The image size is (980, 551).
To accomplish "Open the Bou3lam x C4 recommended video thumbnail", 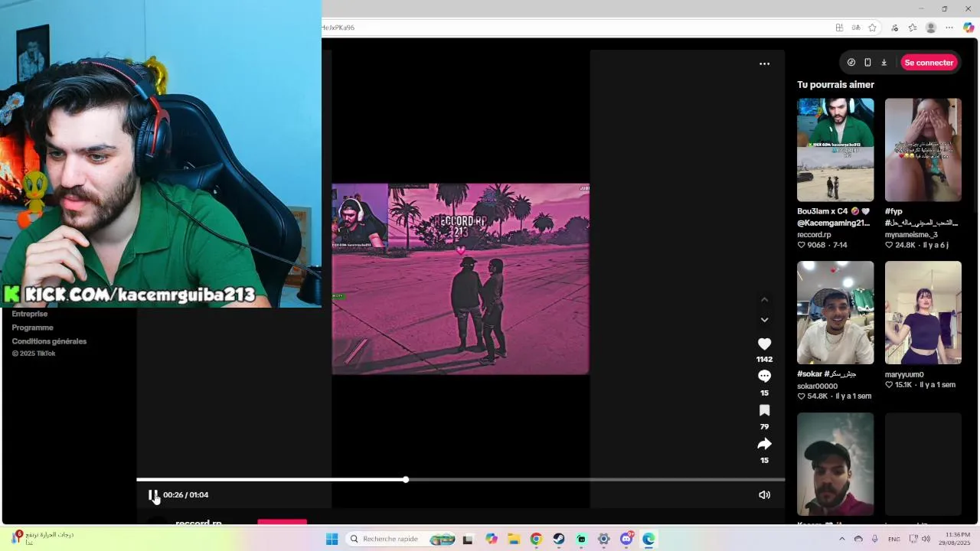I will 835,150.
